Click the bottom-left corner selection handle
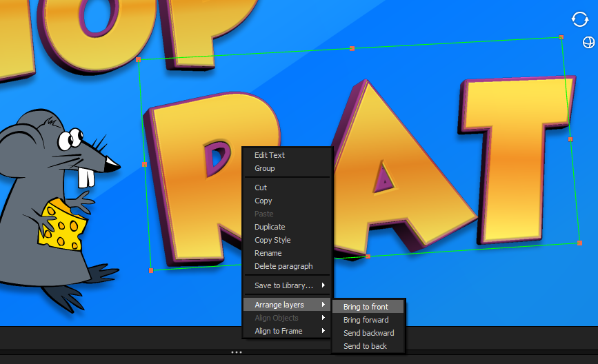The width and height of the screenshot is (598, 364). pyautogui.click(x=151, y=270)
